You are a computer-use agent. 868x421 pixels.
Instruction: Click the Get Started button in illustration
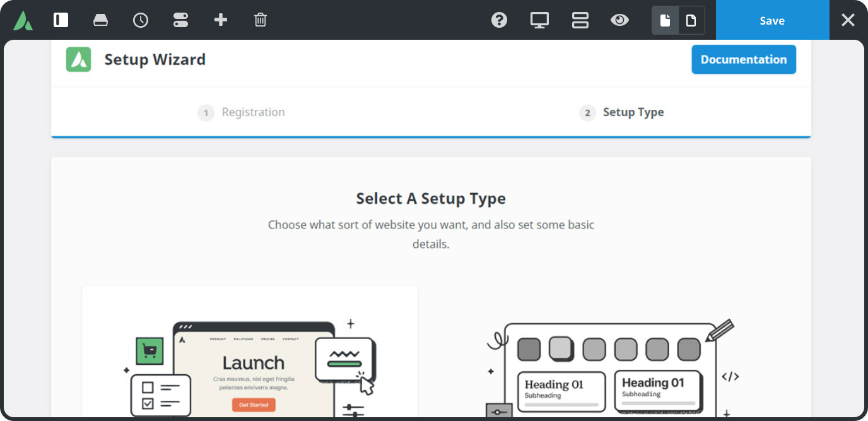tap(254, 405)
